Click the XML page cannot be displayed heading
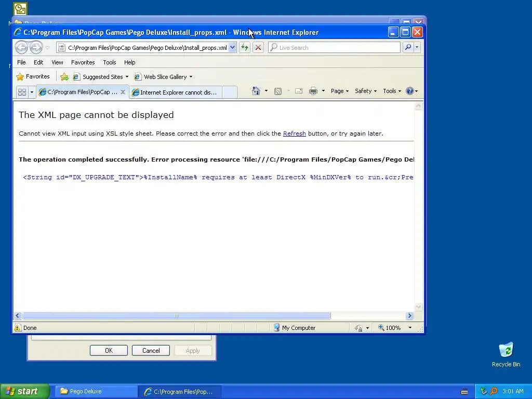532x399 pixels. pyautogui.click(x=96, y=115)
